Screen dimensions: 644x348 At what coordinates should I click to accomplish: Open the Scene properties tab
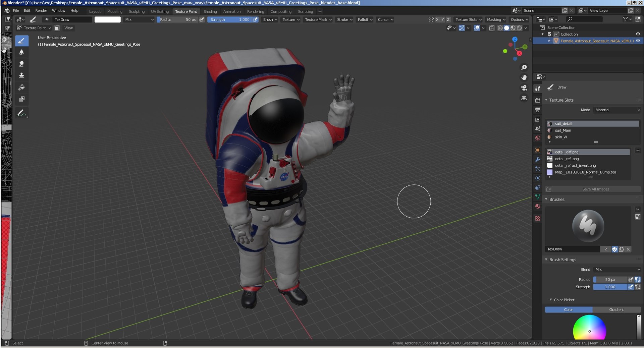point(538,128)
